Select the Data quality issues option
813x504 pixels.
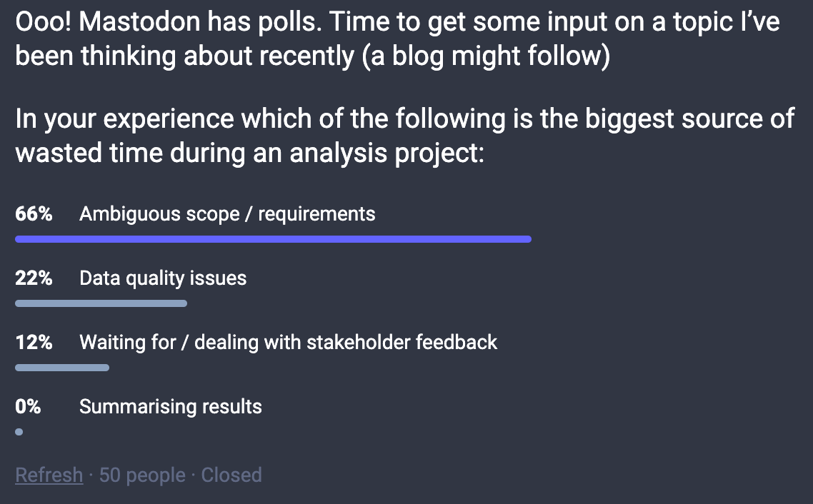[x=163, y=278]
